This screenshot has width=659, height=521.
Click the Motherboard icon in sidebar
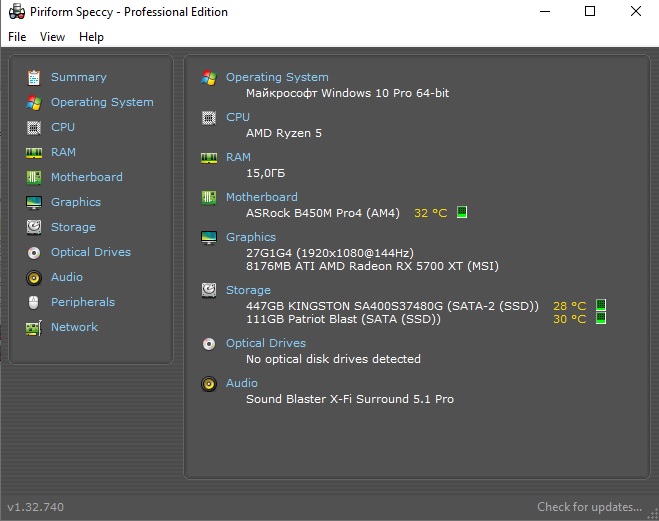34,177
